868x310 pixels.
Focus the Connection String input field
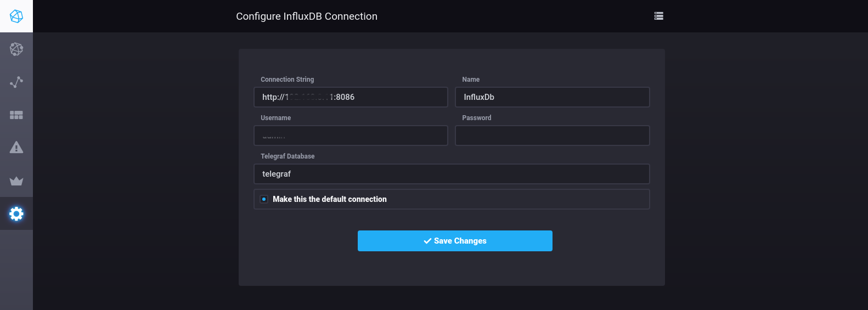coord(351,97)
